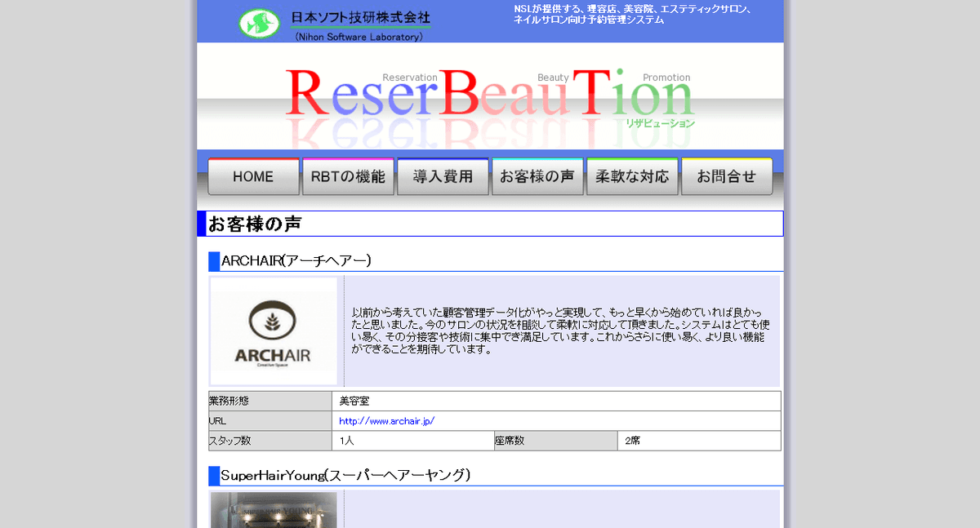Go to the RBTの機能 page
Screen dimensions: 980x528
tap(348, 176)
